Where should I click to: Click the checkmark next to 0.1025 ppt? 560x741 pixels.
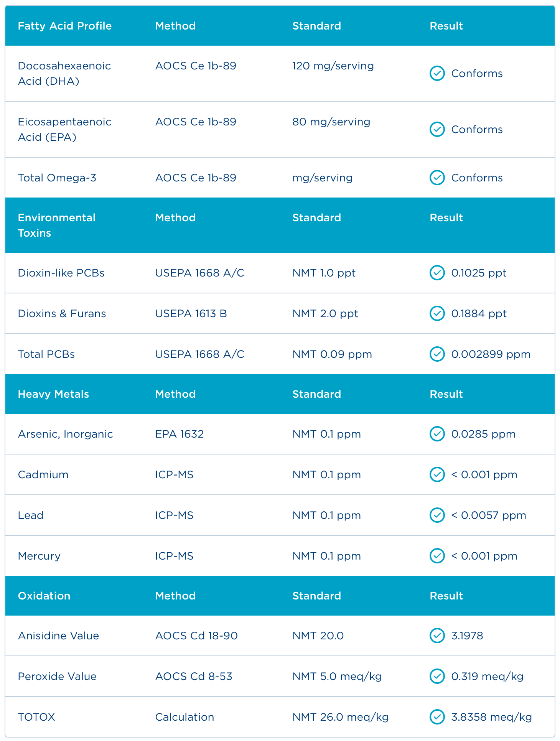(437, 273)
